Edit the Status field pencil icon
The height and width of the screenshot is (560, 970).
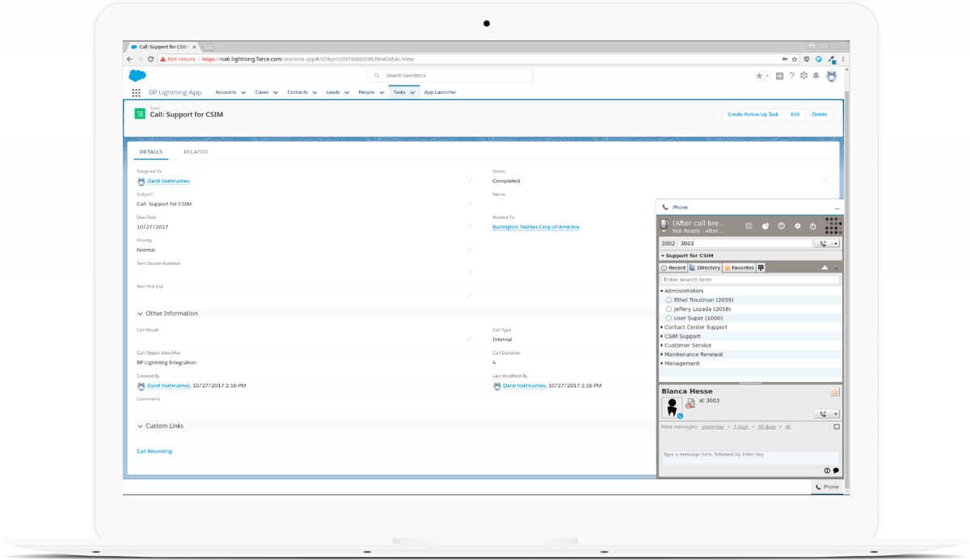coord(825,180)
